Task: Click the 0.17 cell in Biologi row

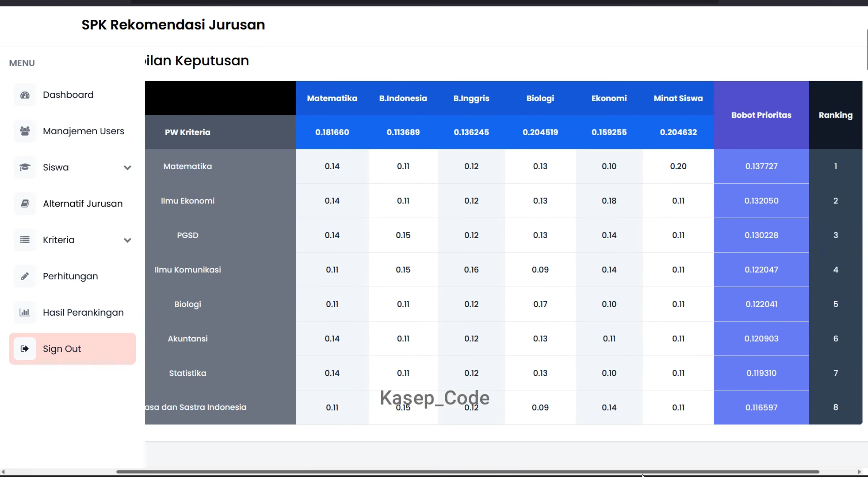Action: point(540,304)
